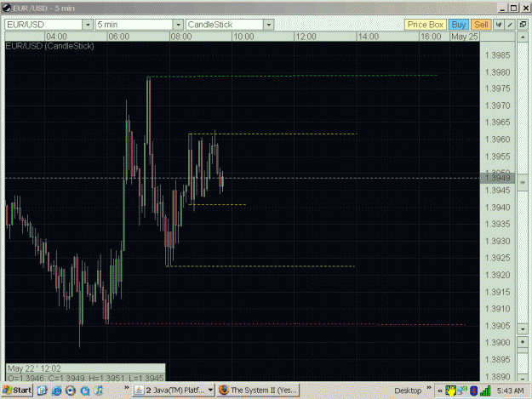
Task: Click the green dashed resistance line
Action: pos(293,76)
